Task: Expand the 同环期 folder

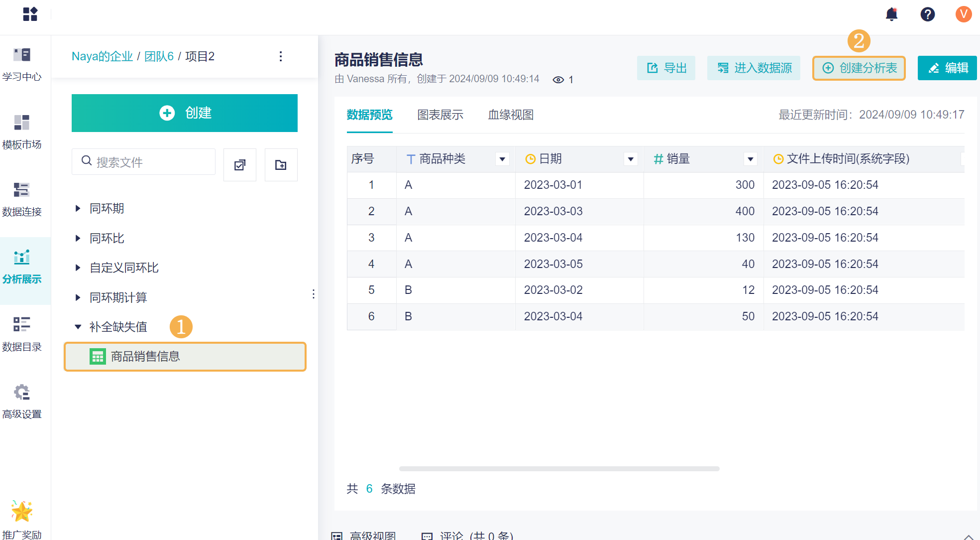Action: tap(78, 208)
